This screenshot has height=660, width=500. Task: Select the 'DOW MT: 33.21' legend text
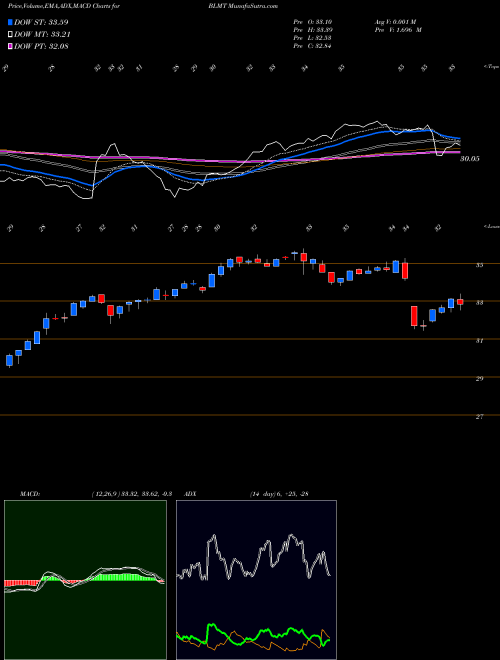[x=42, y=35]
